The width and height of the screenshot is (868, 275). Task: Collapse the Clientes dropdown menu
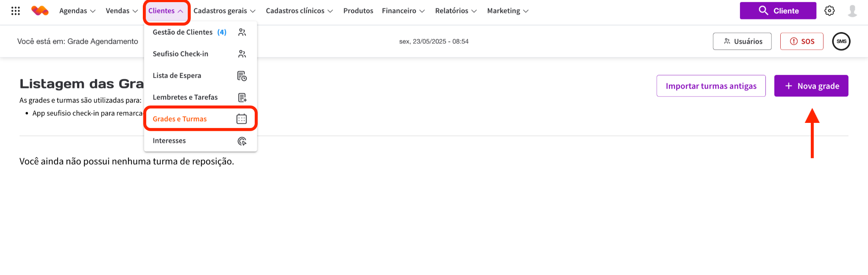166,11
